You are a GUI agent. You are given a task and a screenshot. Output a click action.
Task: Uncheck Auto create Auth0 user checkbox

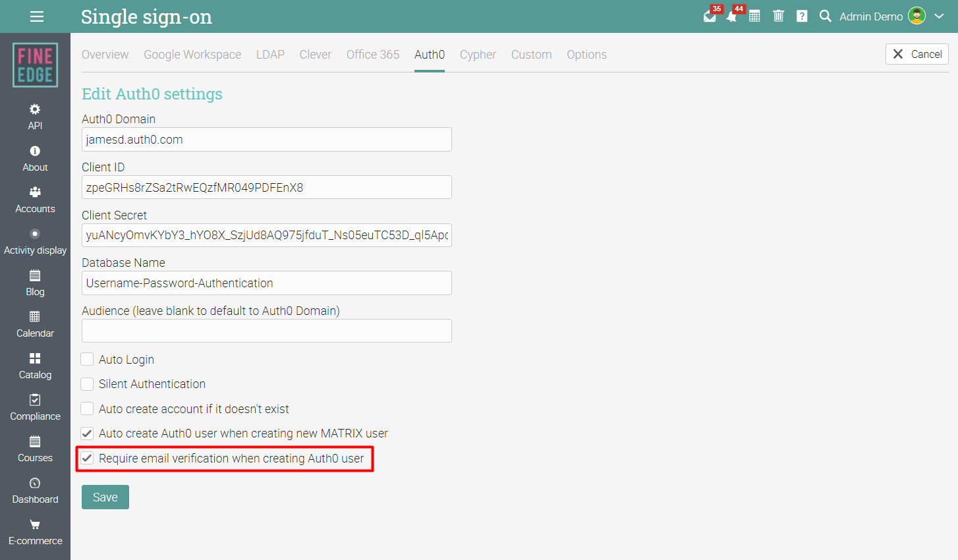[x=87, y=434]
